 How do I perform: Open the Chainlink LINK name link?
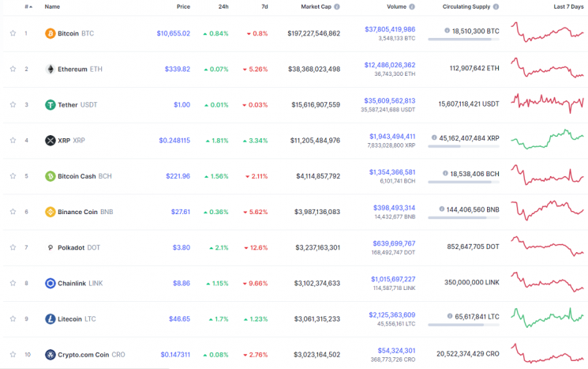point(81,283)
